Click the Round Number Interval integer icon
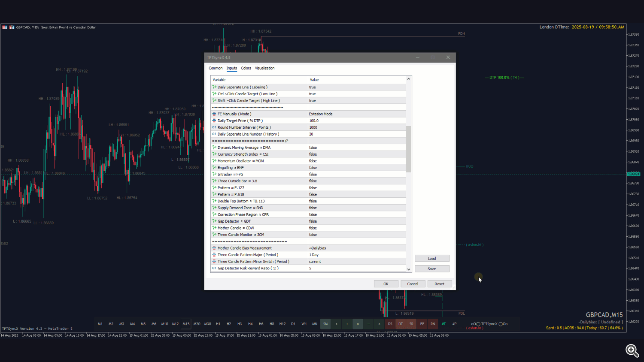This screenshot has width=644, height=362. point(214,127)
